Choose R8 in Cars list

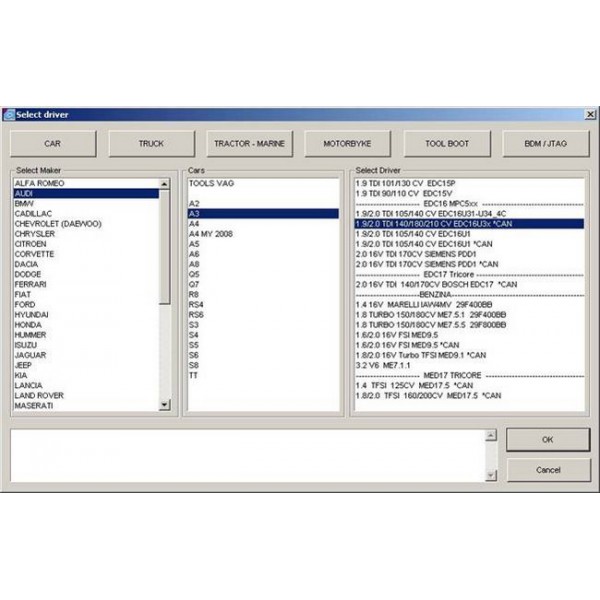coord(263,295)
